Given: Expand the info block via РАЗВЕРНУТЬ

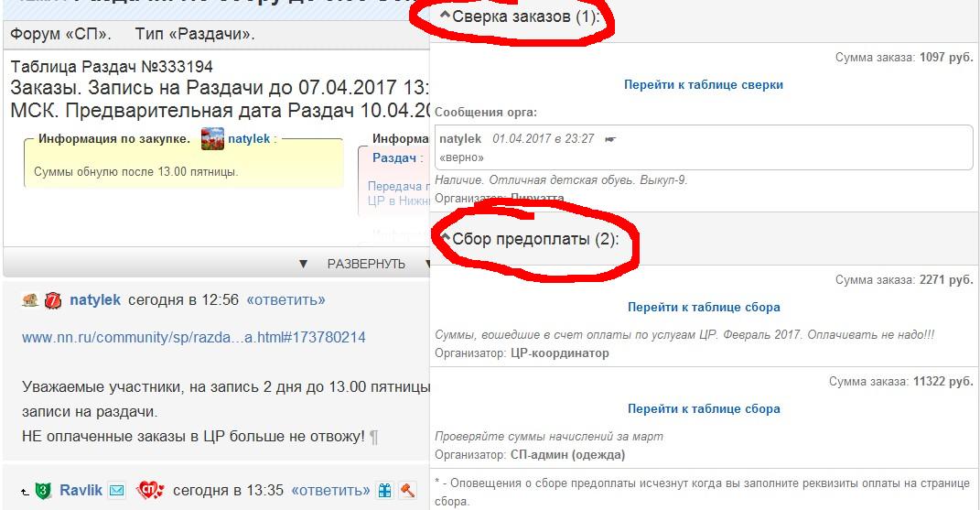Looking at the screenshot, I should click(366, 264).
